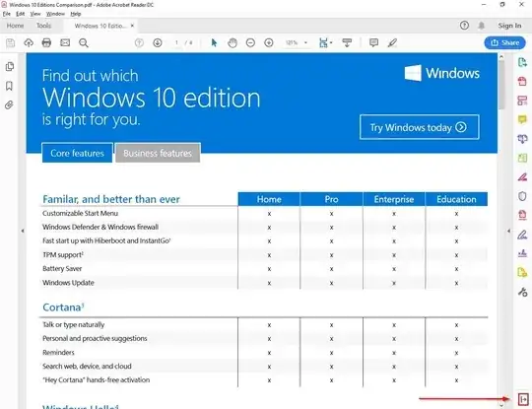Open the Edit menu
The image size is (532, 409).
coord(21,14)
